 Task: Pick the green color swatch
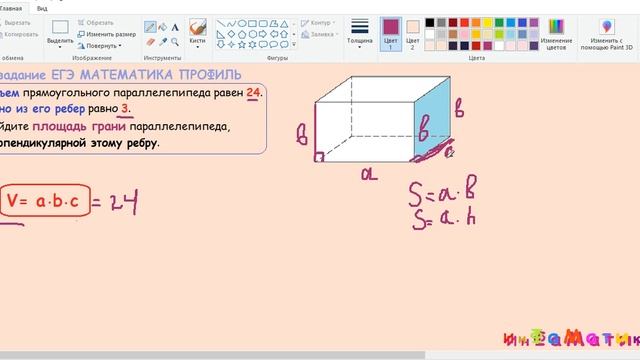point(499,22)
